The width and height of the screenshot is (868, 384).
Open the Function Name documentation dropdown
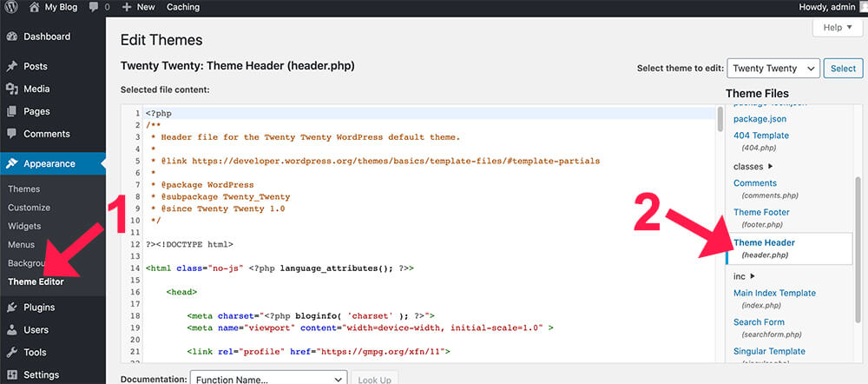[268, 380]
